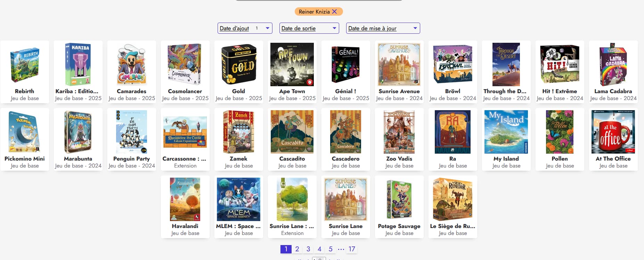Select the current page 1 button
This screenshot has height=260, width=644.
tap(286, 249)
